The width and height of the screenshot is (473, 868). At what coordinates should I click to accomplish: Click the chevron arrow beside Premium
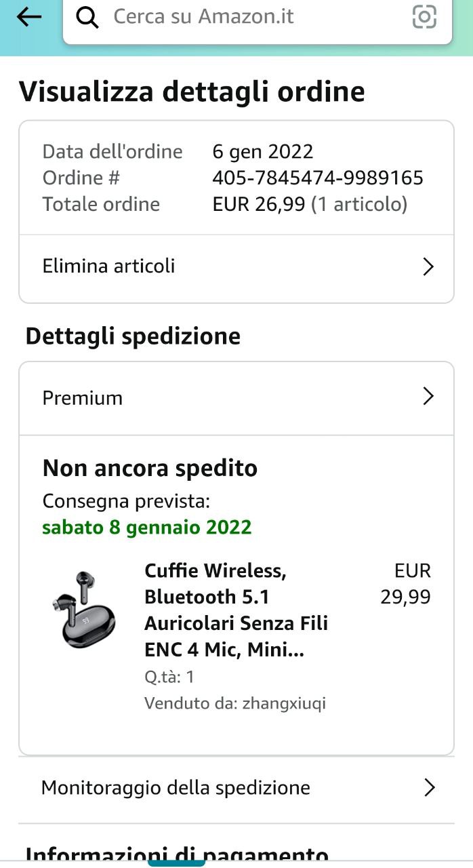pyautogui.click(x=428, y=396)
